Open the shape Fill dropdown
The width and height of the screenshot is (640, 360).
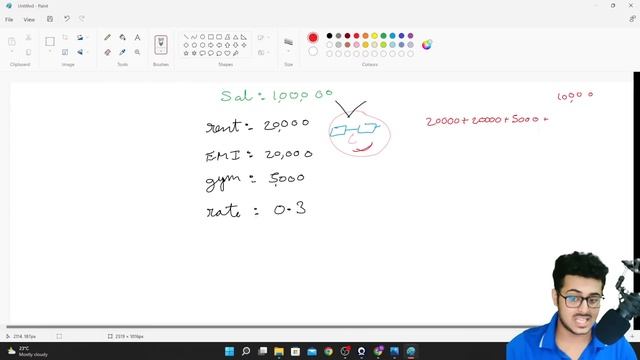263,52
